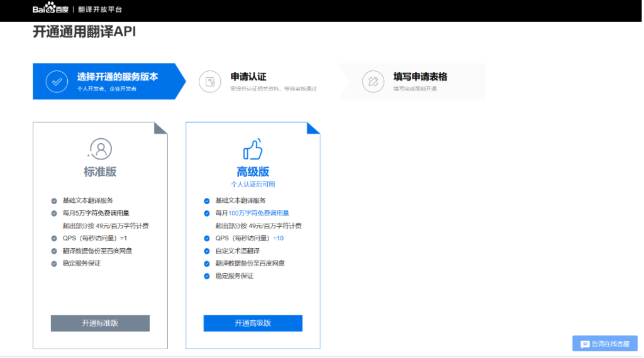This screenshot has width=644, height=358.
Task: Click the 高级版 card title
Action: click(253, 171)
